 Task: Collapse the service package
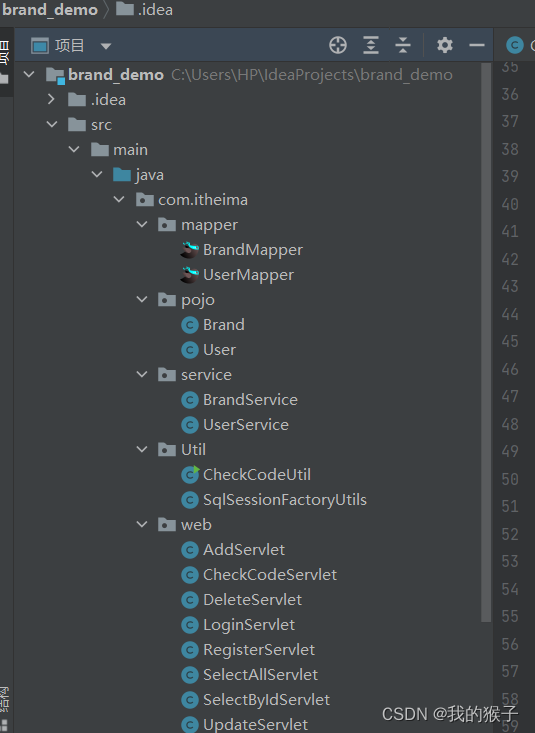[x=142, y=374]
